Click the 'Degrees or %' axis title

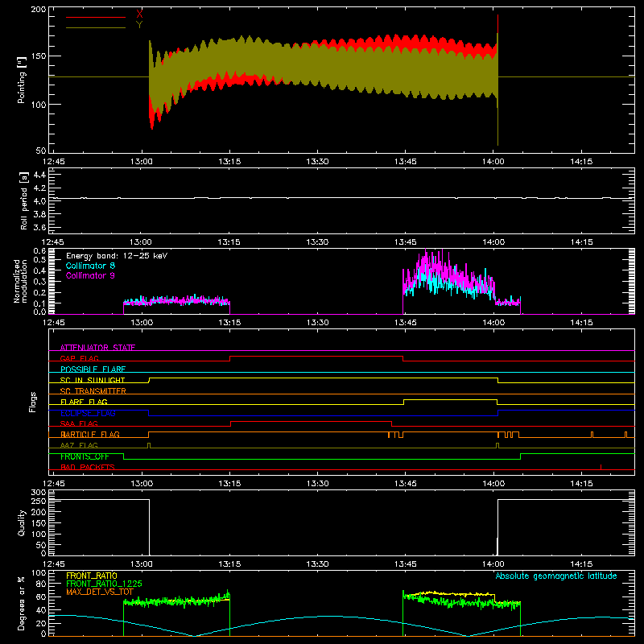click(22, 603)
